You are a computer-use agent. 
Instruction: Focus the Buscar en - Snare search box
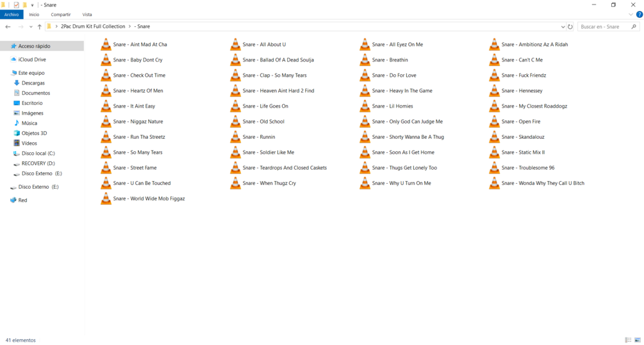[608, 27]
